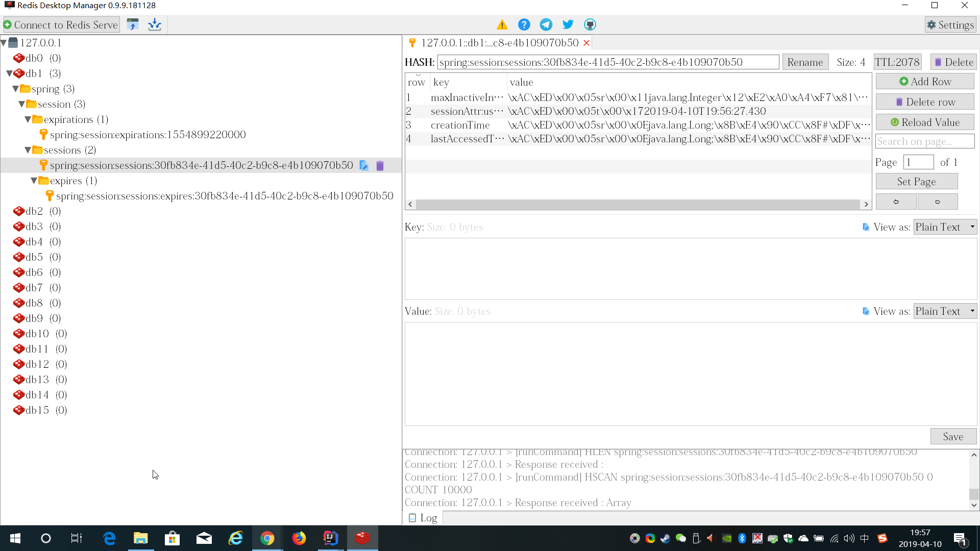Image resolution: width=980 pixels, height=551 pixels.
Task: Click the hash table horizontal scrollbar
Action: (638, 204)
